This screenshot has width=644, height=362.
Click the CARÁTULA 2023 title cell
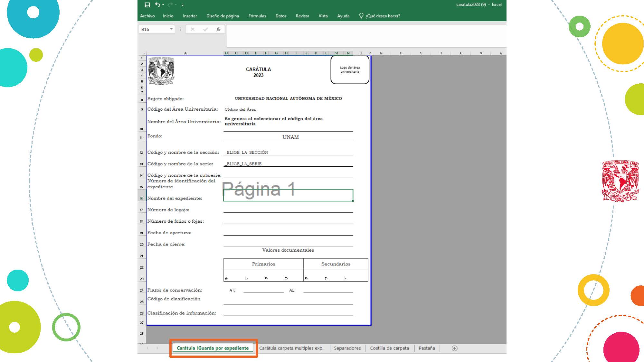click(258, 72)
